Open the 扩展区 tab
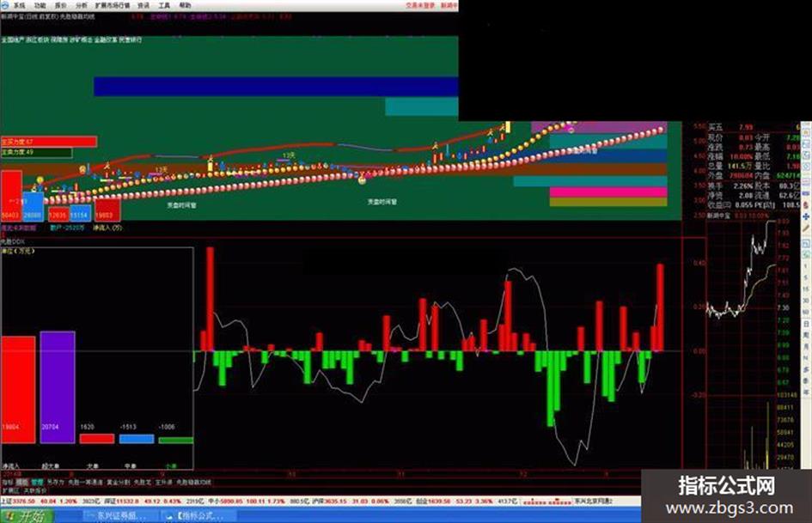 point(10,490)
